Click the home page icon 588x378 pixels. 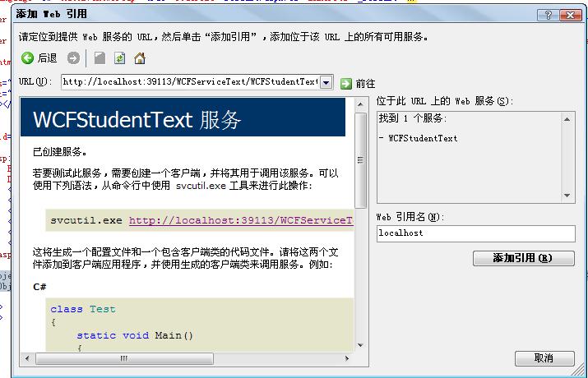pos(140,58)
